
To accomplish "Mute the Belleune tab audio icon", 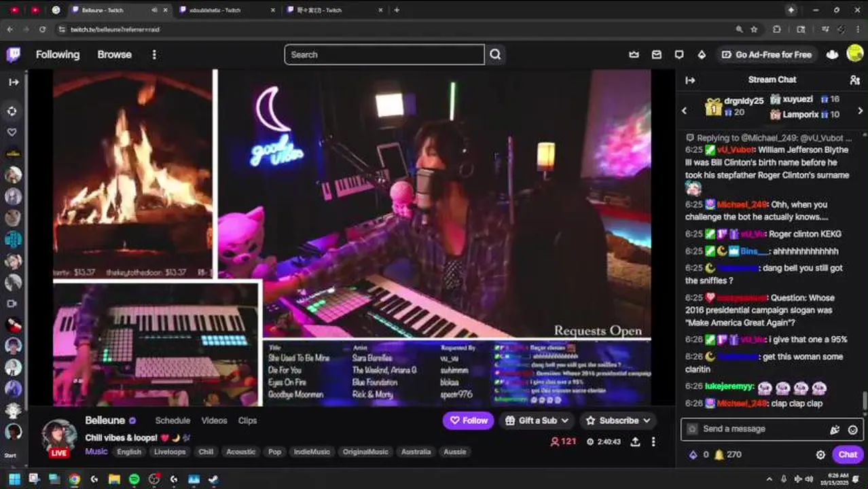I will (x=154, y=10).
